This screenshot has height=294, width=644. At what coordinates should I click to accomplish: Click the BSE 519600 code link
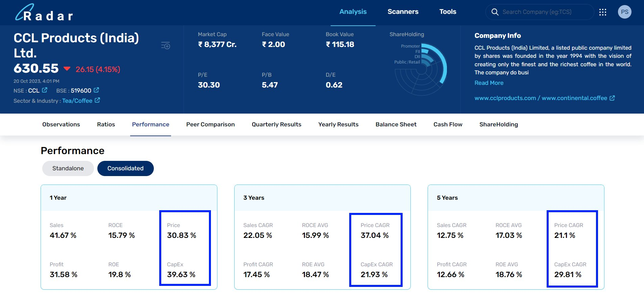pos(81,91)
